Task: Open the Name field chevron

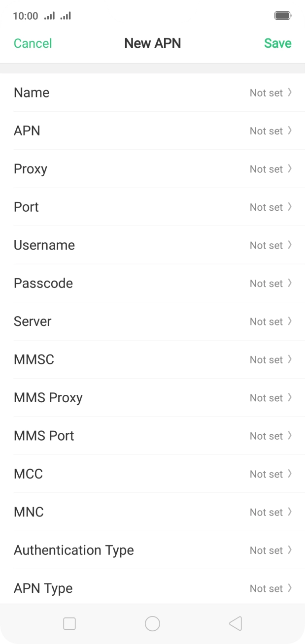Action: (x=290, y=93)
